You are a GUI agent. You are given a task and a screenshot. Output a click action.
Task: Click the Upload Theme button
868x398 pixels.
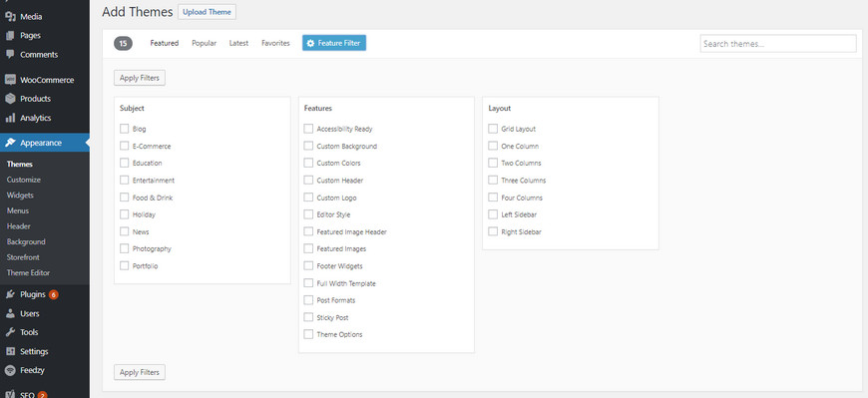click(x=208, y=12)
